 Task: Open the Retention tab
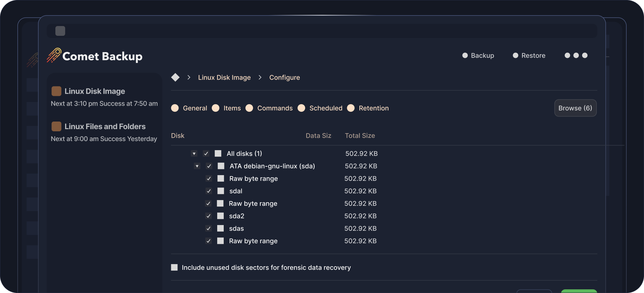click(373, 108)
